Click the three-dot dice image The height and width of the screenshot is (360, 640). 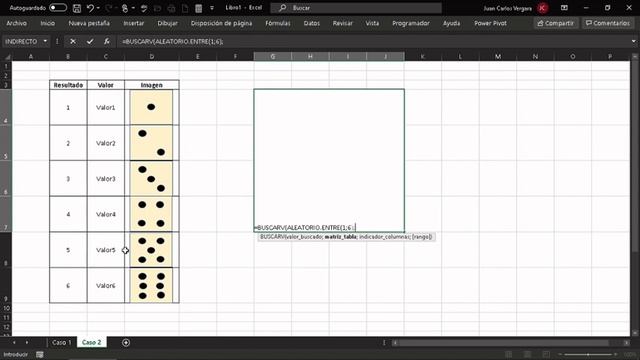tap(151, 179)
